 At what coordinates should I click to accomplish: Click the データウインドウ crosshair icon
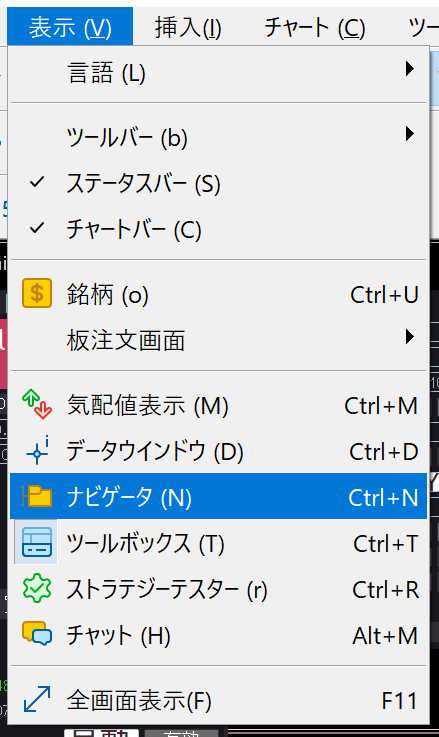pos(37,451)
